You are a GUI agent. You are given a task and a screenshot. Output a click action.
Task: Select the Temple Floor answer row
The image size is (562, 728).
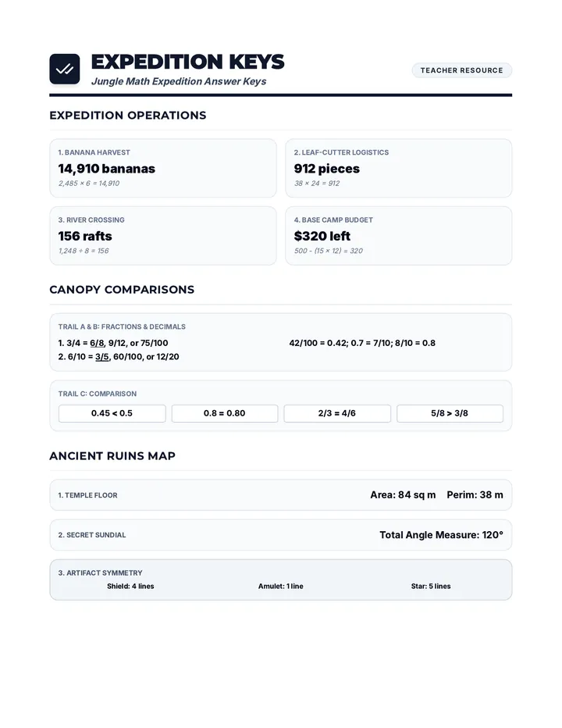(x=281, y=495)
